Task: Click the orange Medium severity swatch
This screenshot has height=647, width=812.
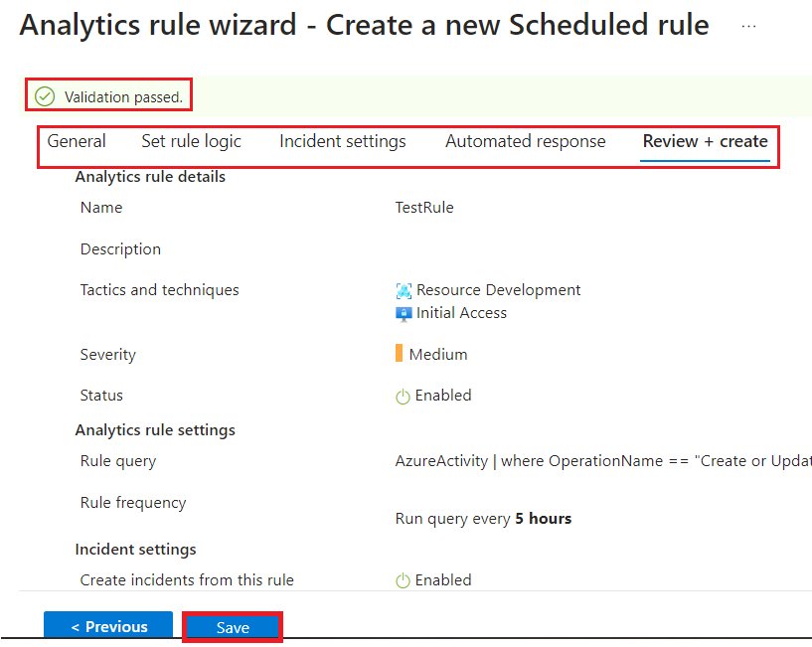Action: tap(399, 354)
